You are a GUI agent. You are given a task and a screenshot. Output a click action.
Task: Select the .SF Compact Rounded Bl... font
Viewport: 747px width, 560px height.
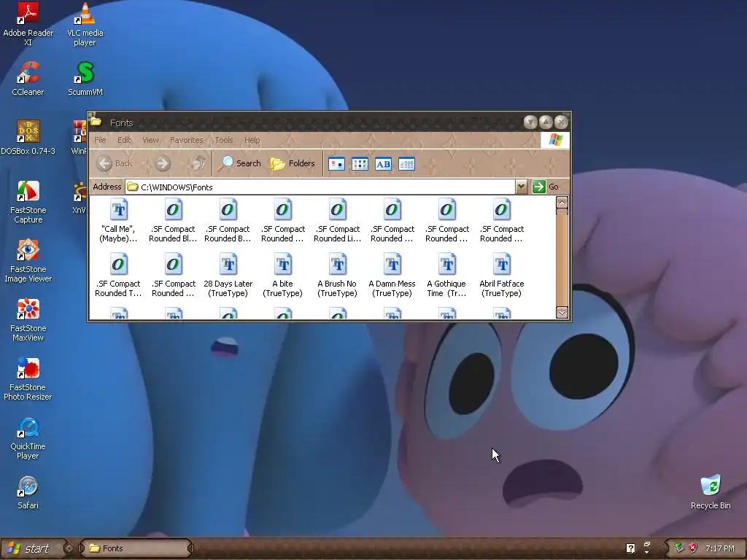point(173,220)
